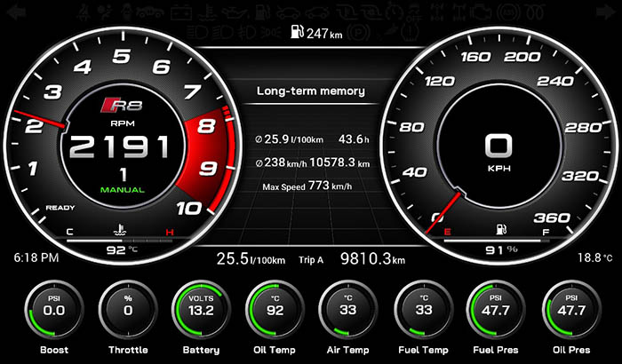This screenshot has height=364, width=622.
Task: Tap the 92 °C coolant reading
Action: tap(122, 250)
